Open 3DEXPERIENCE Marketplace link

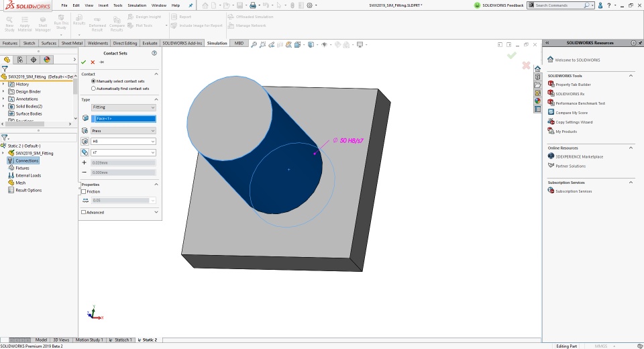(579, 156)
